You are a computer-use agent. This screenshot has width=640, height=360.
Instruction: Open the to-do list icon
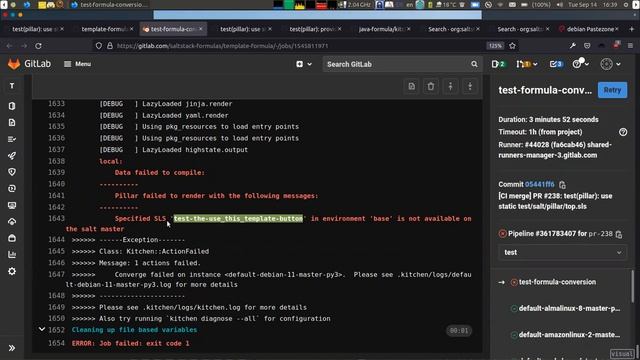(556, 64)
